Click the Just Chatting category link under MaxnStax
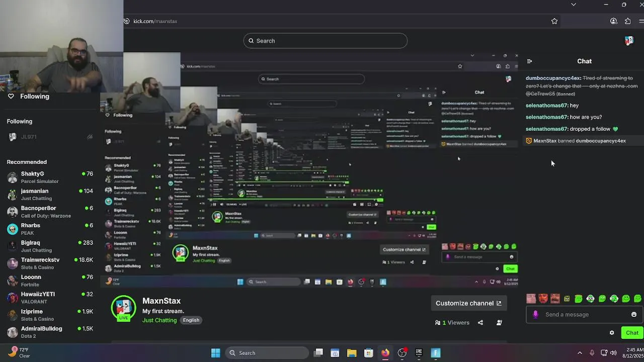This screenshot has width=644, height=362. point(159,320)
